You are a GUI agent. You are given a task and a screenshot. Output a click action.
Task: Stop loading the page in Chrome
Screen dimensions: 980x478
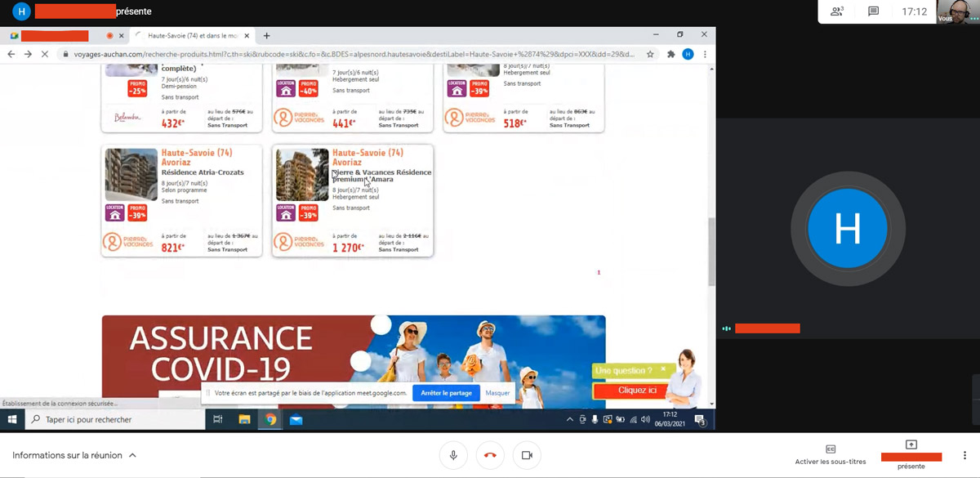tap(45, 54)
